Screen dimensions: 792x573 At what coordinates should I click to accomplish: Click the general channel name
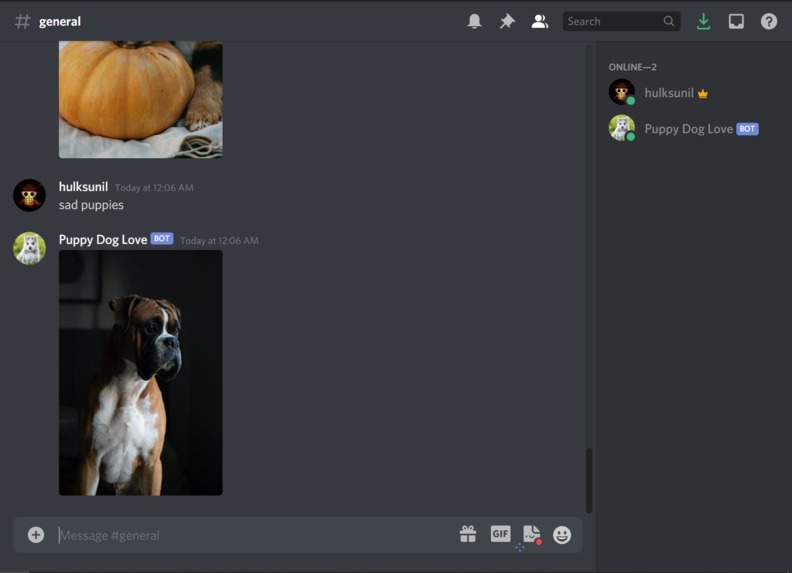click(60, 21)
